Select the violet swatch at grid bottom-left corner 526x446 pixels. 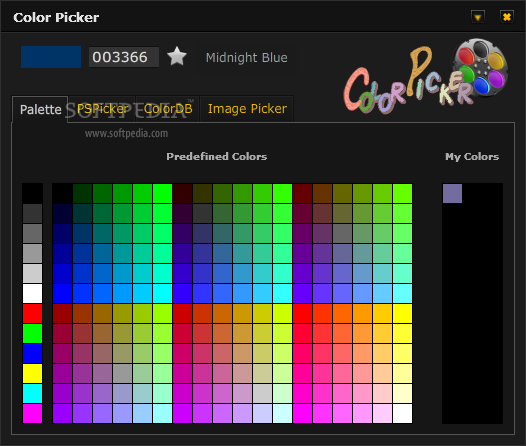tap(62, 413)
